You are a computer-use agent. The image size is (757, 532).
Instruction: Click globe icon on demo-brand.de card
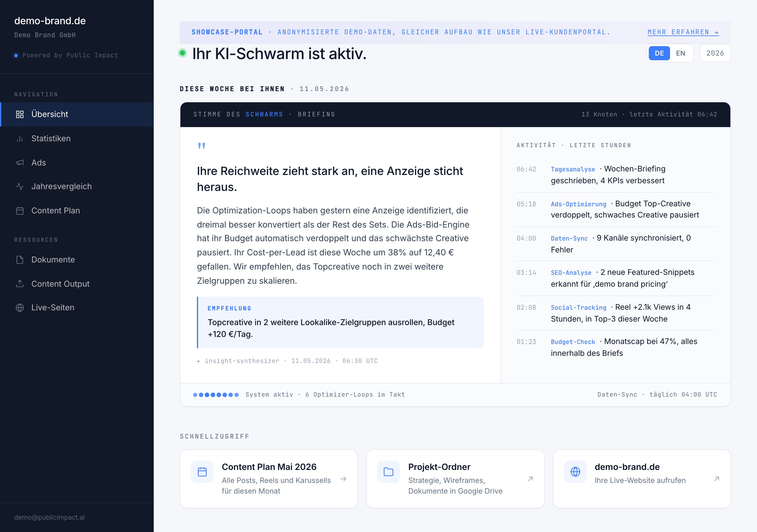[x=575, y=472]
